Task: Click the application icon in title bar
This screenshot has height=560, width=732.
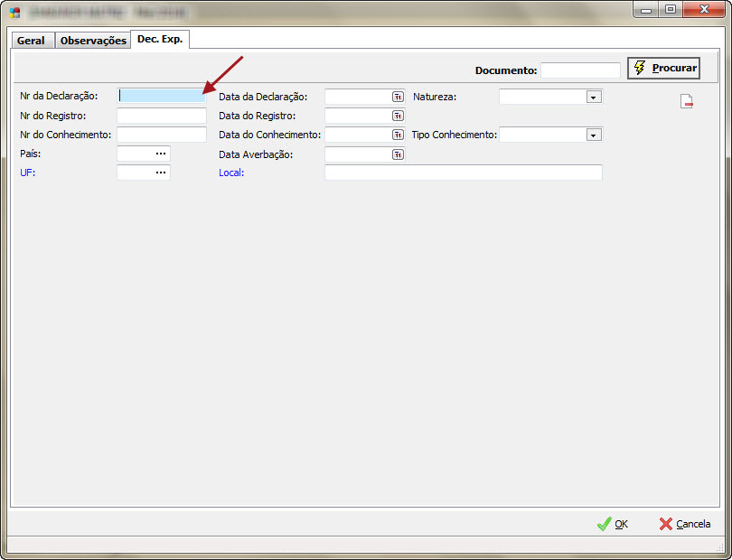Action: coord(14,13)
